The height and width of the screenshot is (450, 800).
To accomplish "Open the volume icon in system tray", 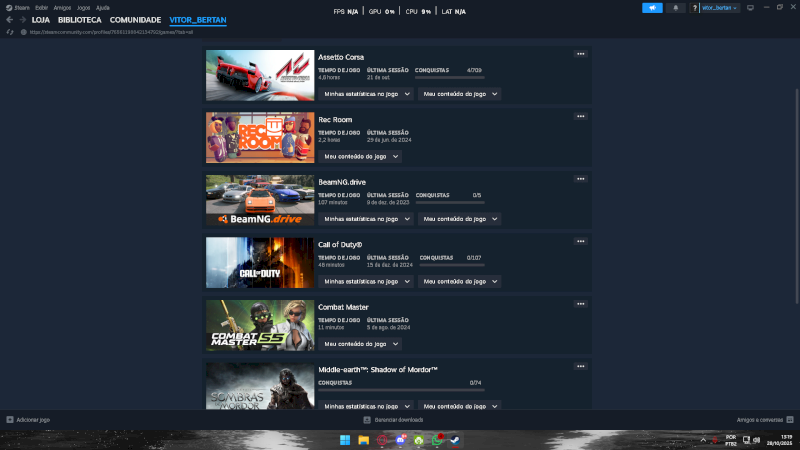I will coord(757,440).
